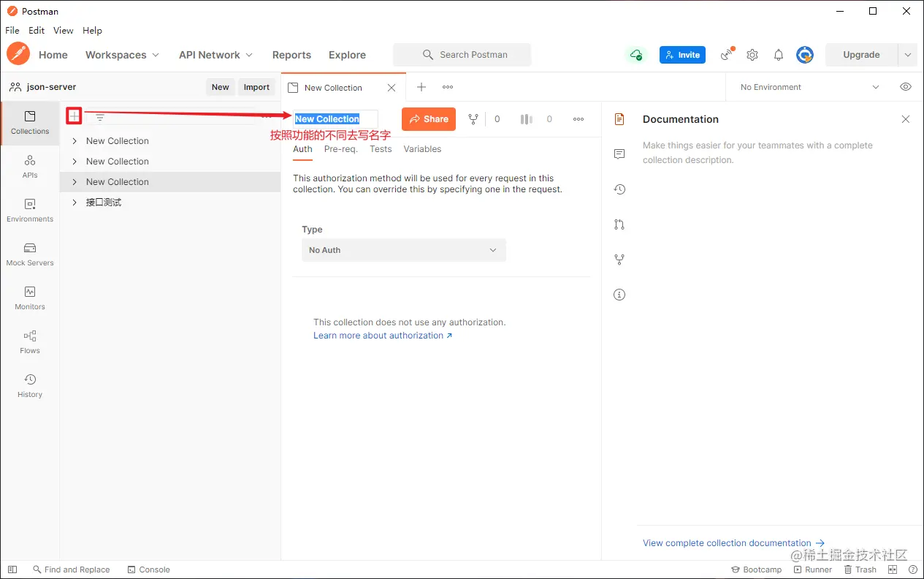This screenshot has width=924, height=579.
Task: Open the View menu
Action: click(64, 31)
